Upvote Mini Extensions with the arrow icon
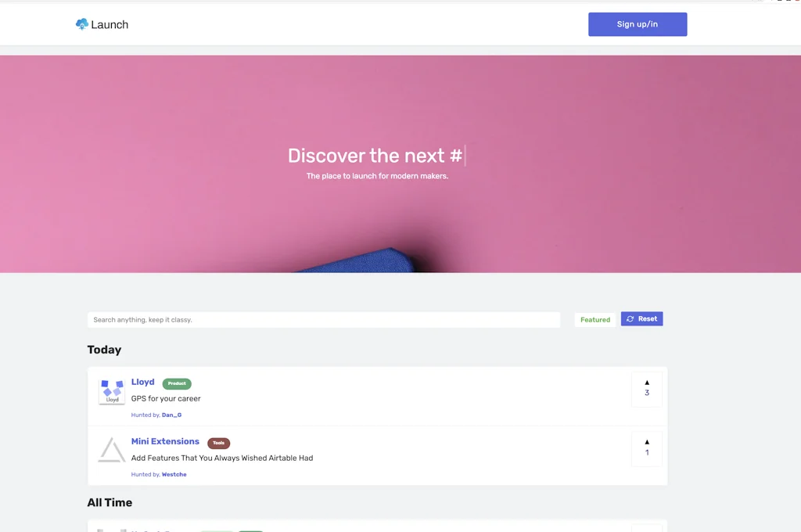The width and height of the screenshot is (801, 532). pos(647,442)
